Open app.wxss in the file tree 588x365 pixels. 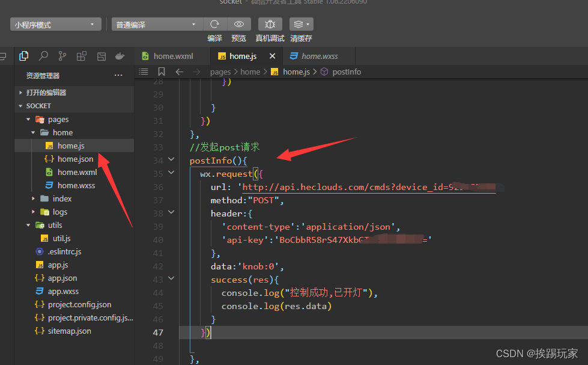click(74, 292)
